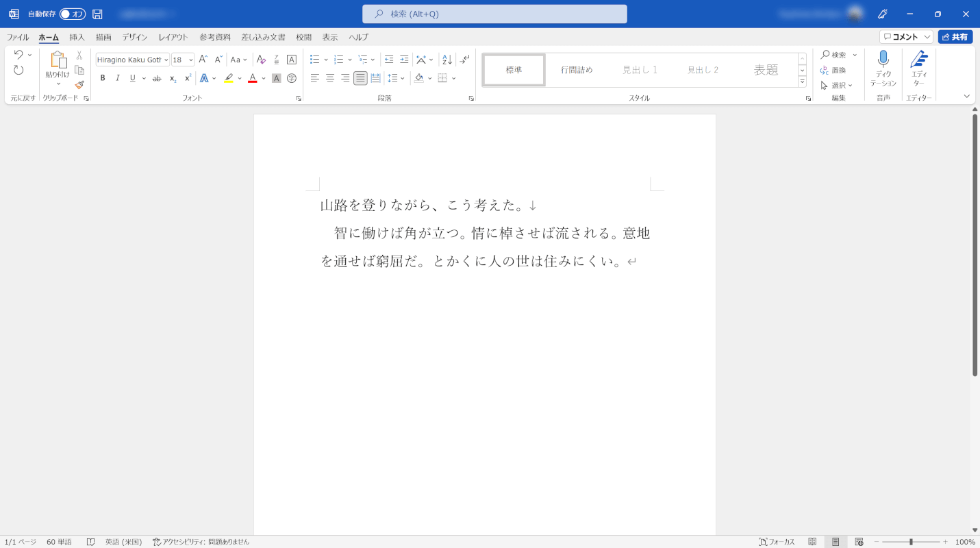This screenshot has width=980, height=548.
Task: Switch to the Layout (レイアウト) tab
Action: [x=173, y=37]
